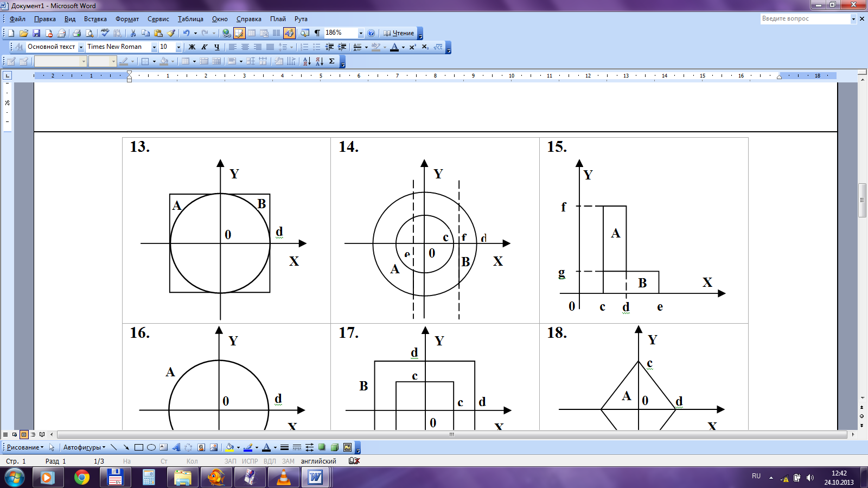868x488 pixels.
Task: Click the Чтение reading mode button
Action: pos(399,33)
